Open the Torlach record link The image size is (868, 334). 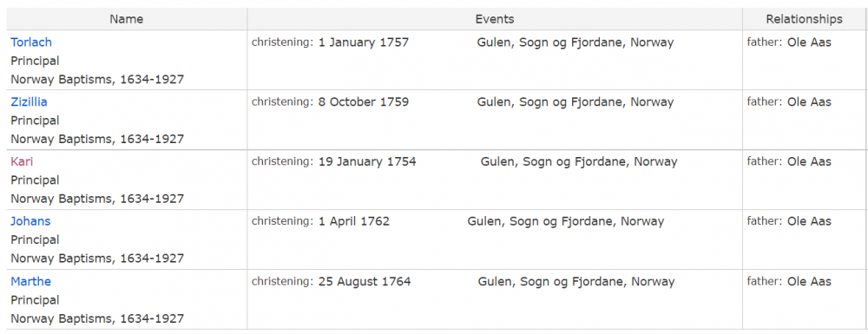31,42
